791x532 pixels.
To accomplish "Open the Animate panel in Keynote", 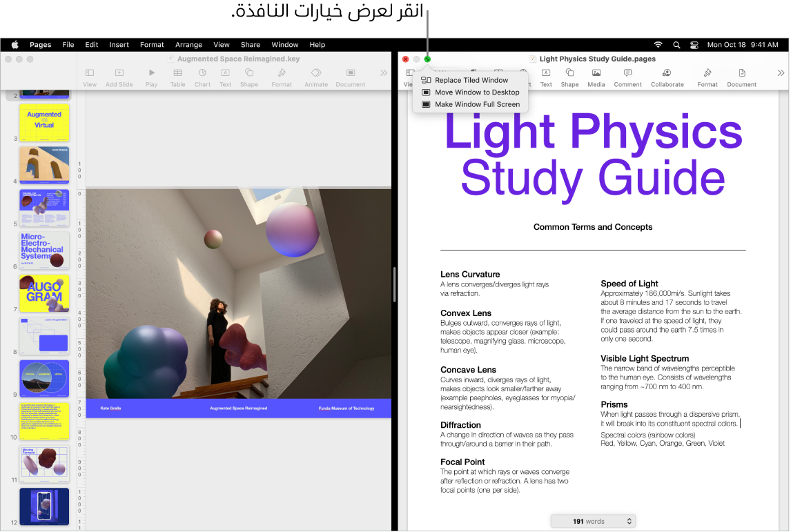I will pyautogui.click(x=315, y=75).
